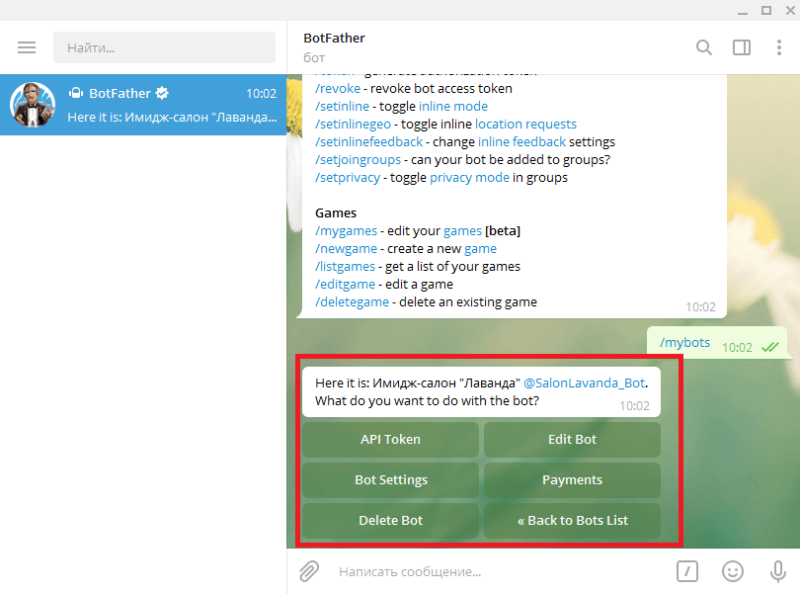
Task: Click the /setjoingroups command link
Action: click(358, 160)
